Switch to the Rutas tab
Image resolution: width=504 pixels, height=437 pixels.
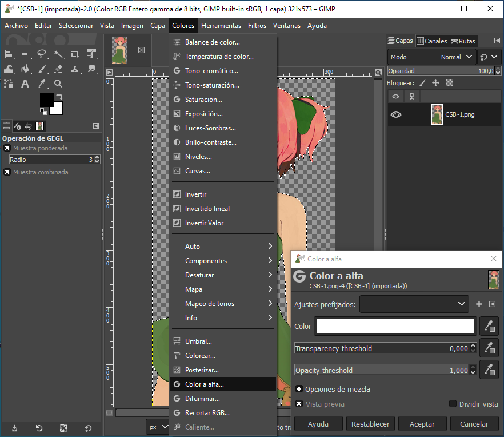pos(463,41)
